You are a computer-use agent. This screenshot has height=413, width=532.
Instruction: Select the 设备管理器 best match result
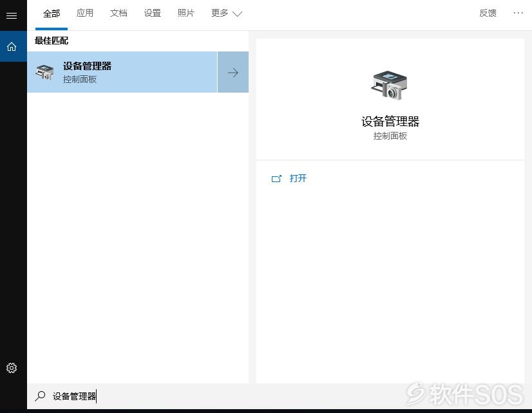click(122, 72)
